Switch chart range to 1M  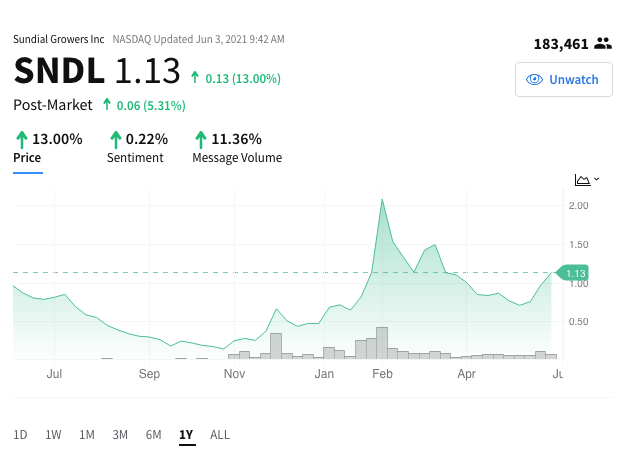87,435
